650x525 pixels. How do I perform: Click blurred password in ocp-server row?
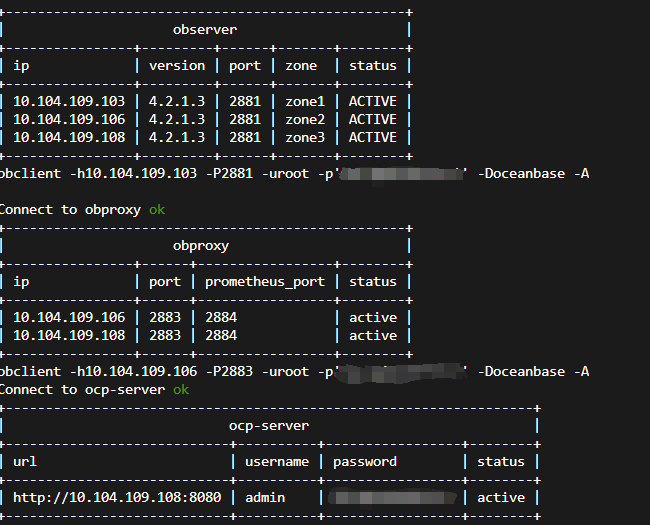pos(393,498)
